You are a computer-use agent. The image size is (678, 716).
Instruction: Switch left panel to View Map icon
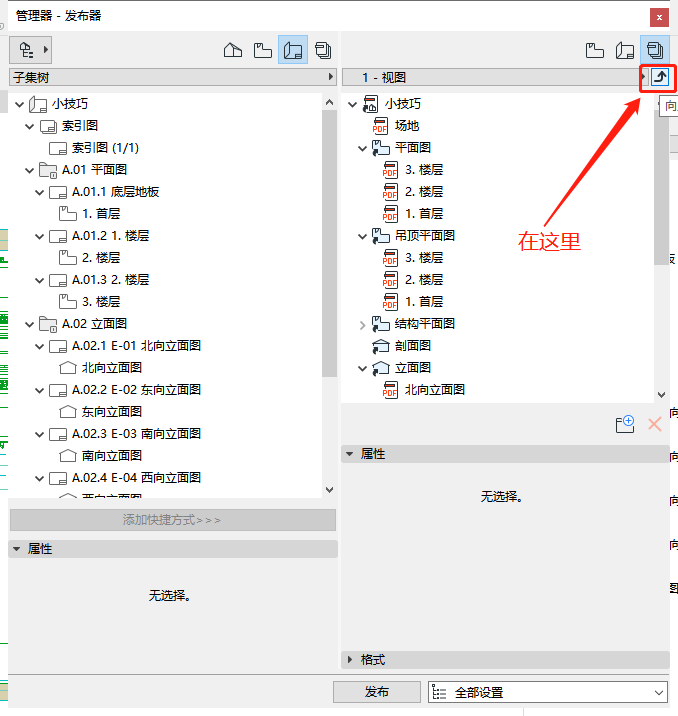(263, 50)
